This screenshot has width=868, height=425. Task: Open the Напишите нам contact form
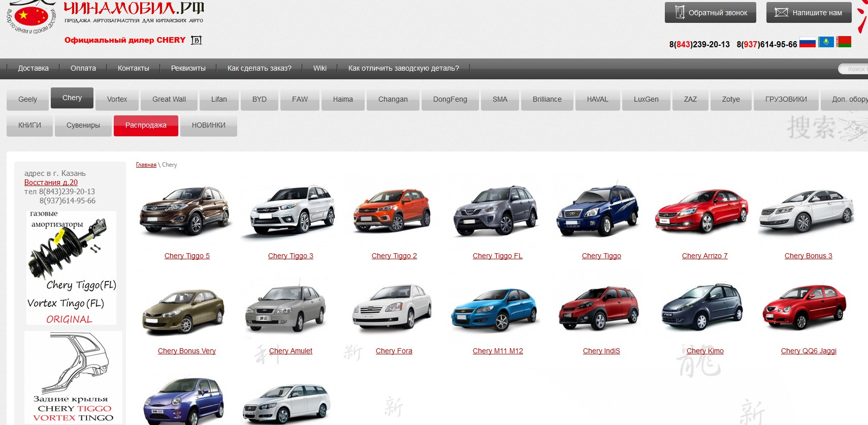pos(809,13)
